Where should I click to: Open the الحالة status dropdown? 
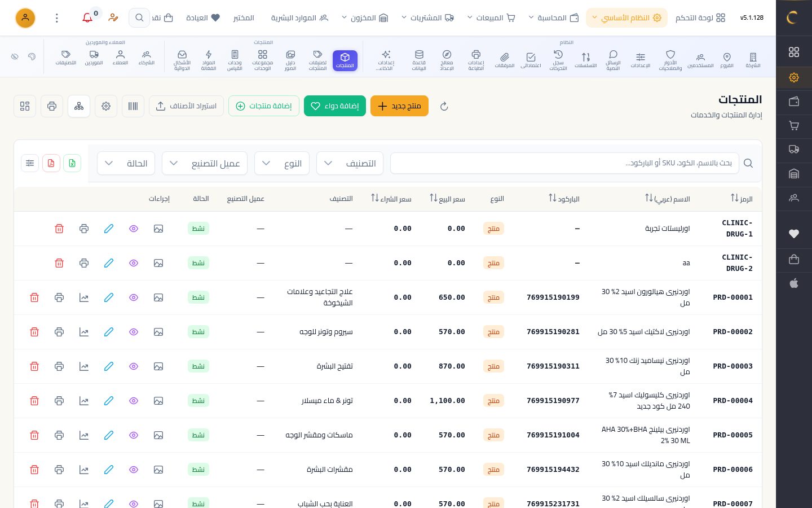pyautogui.click(x=126, y=163)
